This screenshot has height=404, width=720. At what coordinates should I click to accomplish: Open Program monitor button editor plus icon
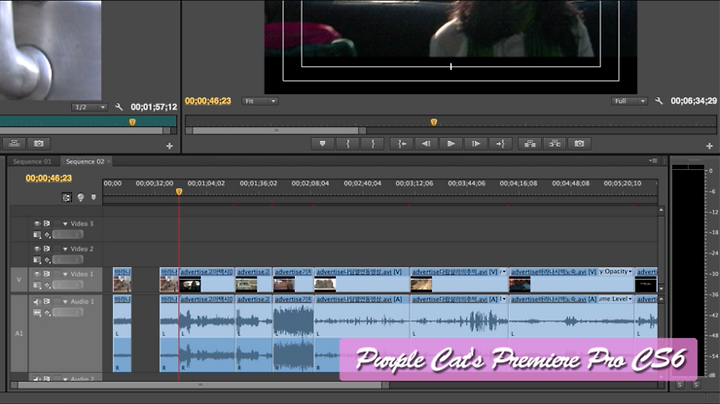(709, 146)
